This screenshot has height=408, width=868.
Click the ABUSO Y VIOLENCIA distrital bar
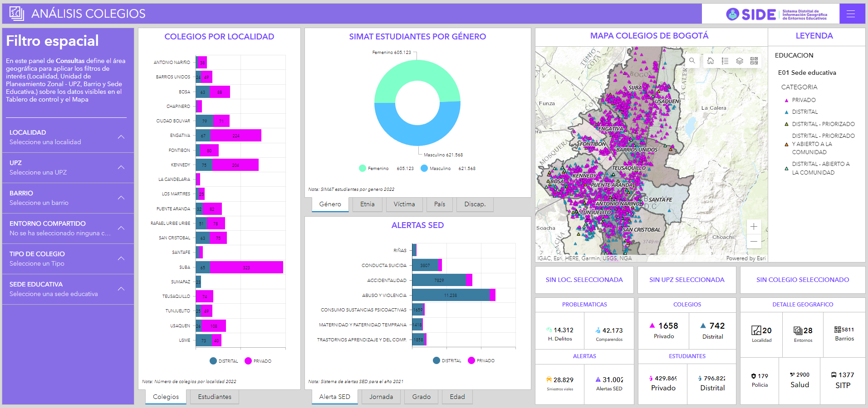coord(451,295)
